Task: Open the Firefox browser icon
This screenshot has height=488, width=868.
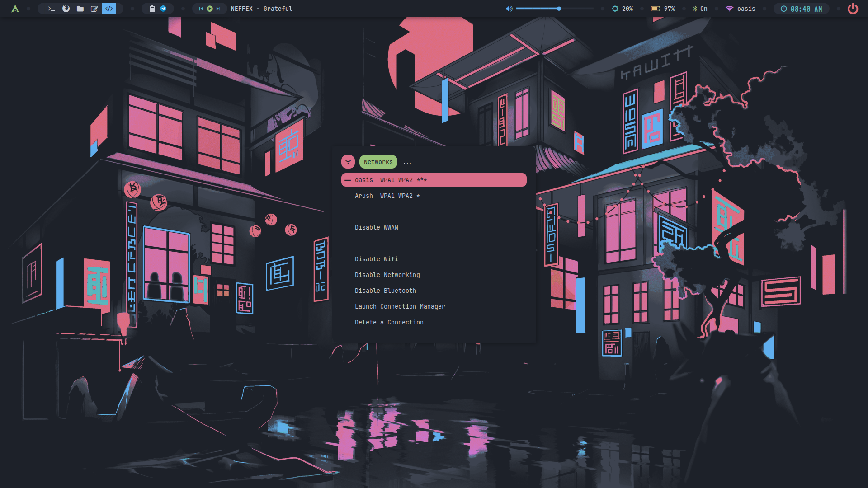Action: coord(66,9)
